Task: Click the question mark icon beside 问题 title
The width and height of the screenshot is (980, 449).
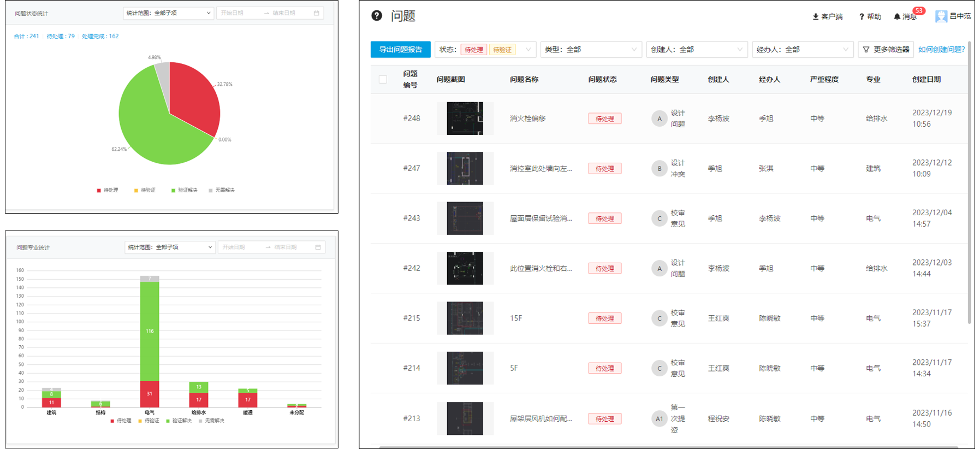Action: [x=377, y=16]
